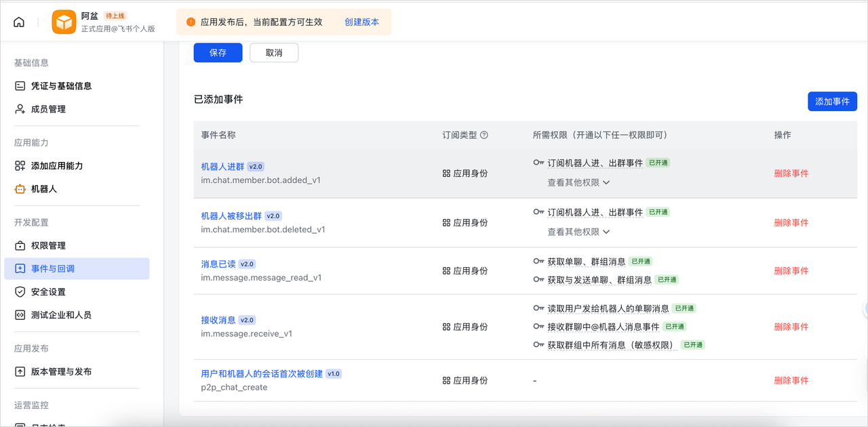Click the v2.0 tag beside 接收消息
The height and width of the screenshot is (427, 868).
[x=247, y=320]
